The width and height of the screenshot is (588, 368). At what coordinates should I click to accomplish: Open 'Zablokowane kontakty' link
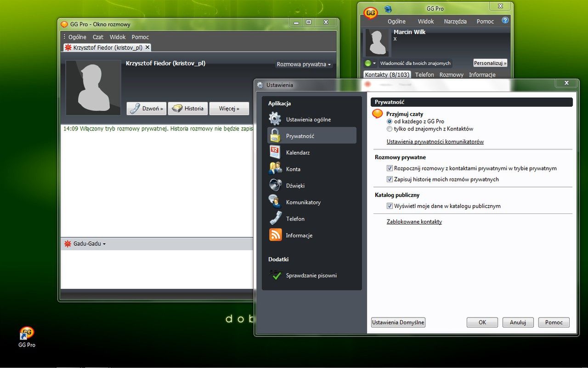[x=414, y=222]
